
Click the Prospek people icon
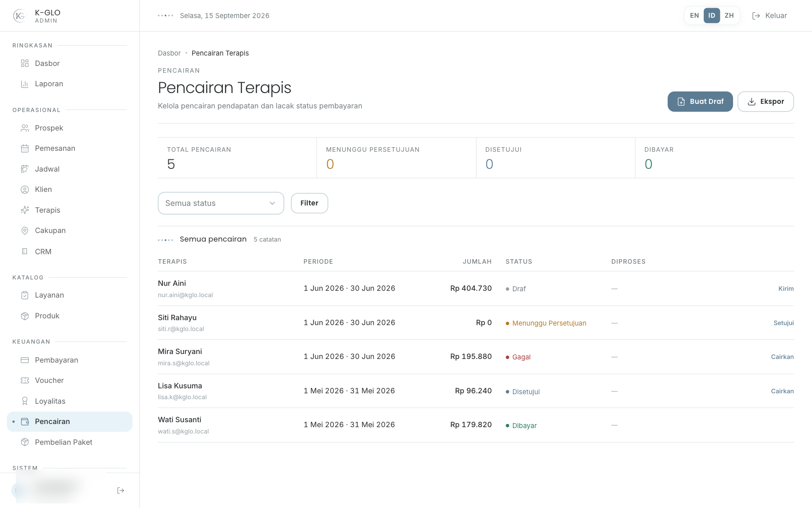(25, 128)
